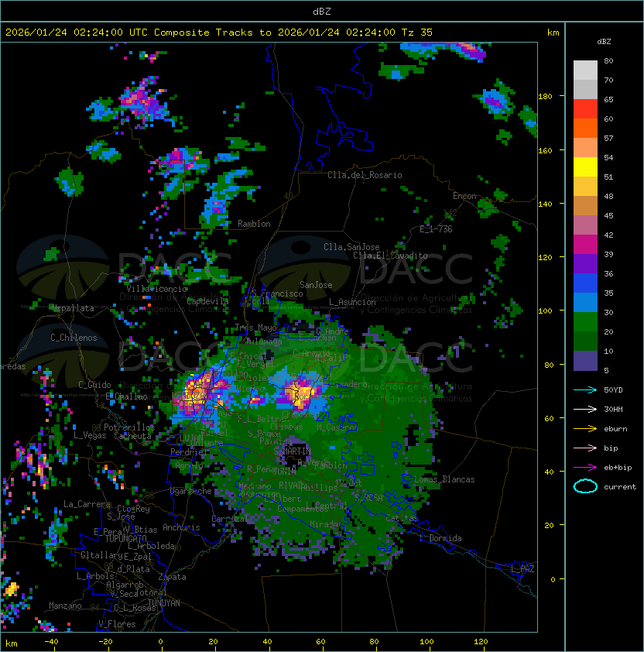Click the 'current' legend label

(x=620, y=487)
